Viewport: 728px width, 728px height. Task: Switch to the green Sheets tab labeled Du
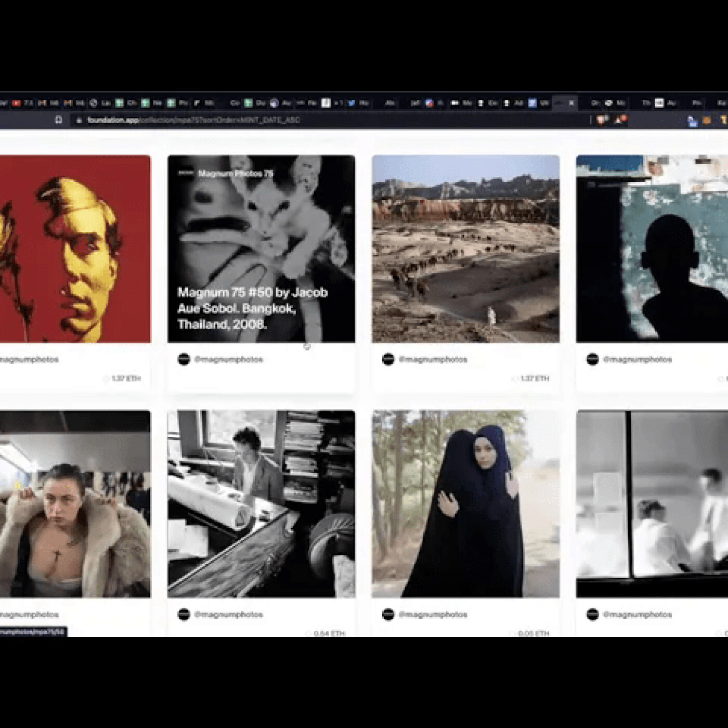tap(255, 103)
